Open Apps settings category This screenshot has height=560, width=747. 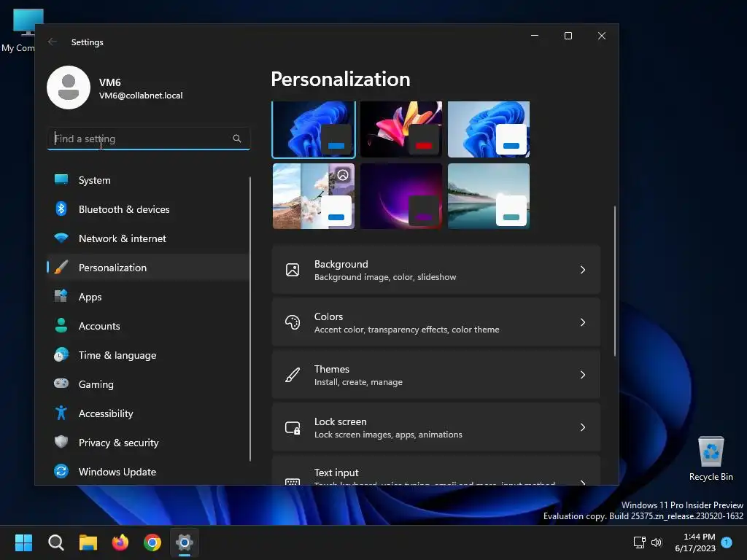coord(147,297)
